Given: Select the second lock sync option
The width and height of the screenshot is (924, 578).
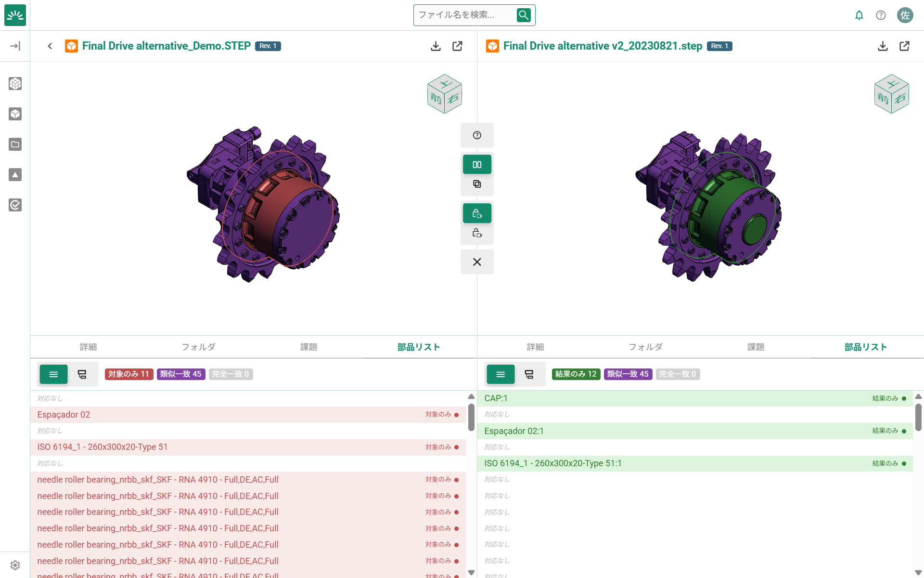Looking at the screenshot, I should tap(477, 233).
